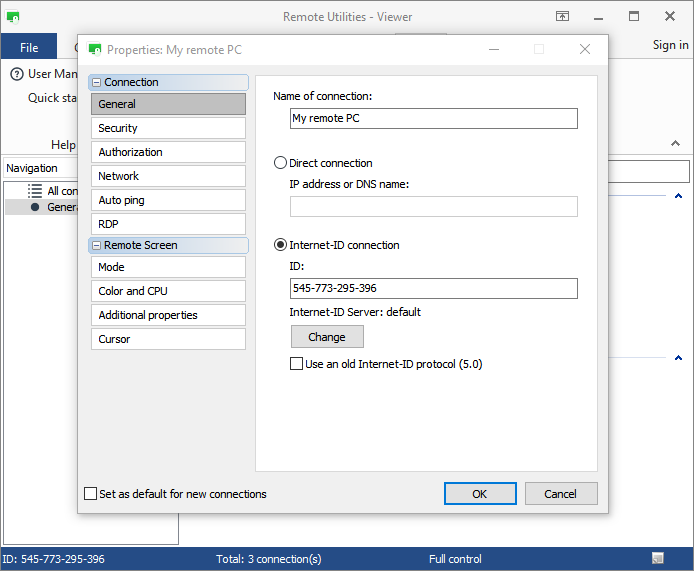
Task: Click the status bar icon at bottom right
Action: click(658, 558)
